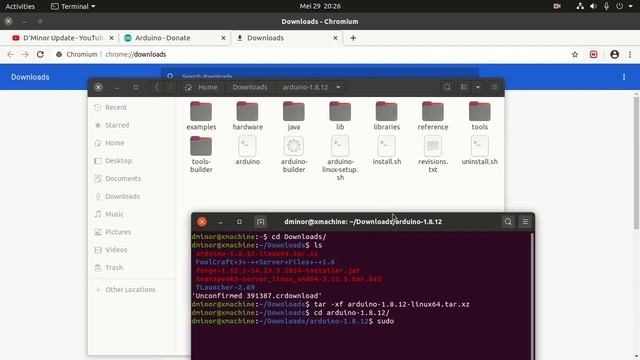Select the arduino-linux-setup.sh script
The height and width of the screenshot is (360, 640).
[340, 158]
